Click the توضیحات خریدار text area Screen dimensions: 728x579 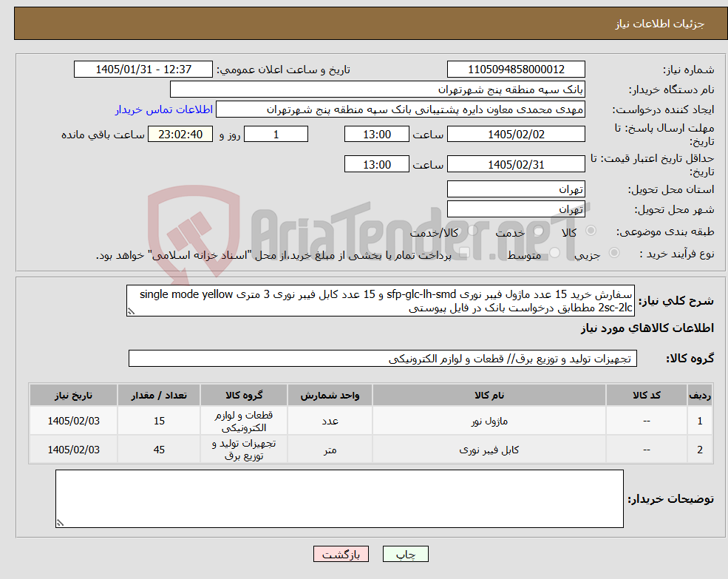point(339,498)
